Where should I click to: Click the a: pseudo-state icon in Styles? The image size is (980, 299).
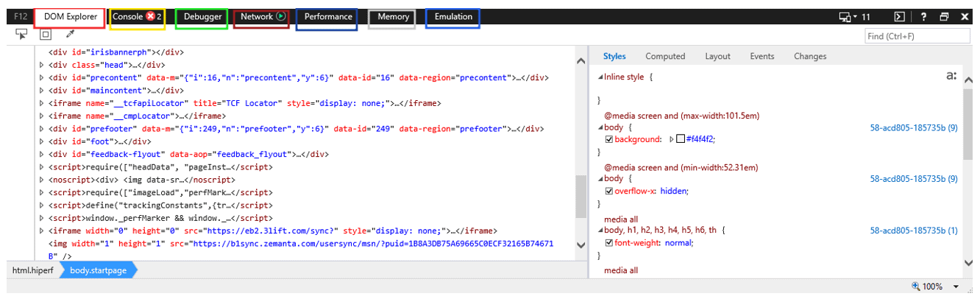[951, 76]
